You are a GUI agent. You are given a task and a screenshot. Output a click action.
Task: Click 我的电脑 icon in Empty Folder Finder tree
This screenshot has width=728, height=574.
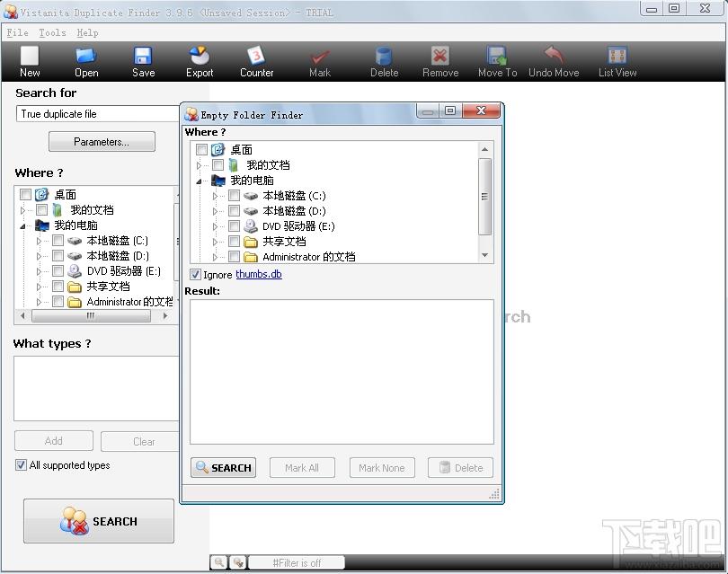pyautogui.click(x=218, y=181)
